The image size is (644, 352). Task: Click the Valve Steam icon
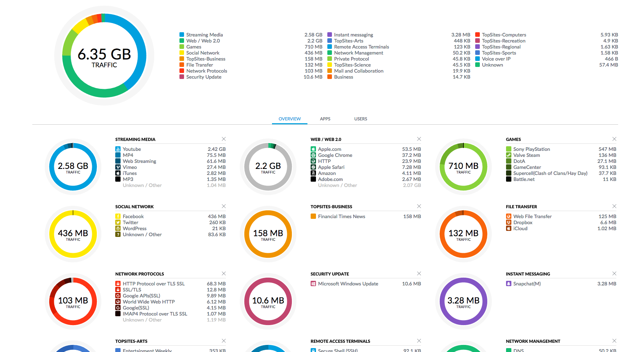pyautogui.click(x=509, y=155)
